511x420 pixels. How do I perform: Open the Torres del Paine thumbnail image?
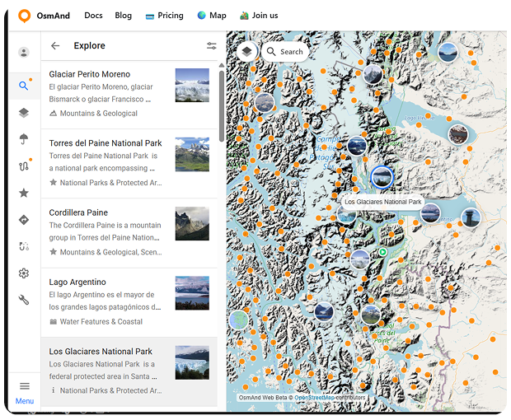[x=192, y=154]
